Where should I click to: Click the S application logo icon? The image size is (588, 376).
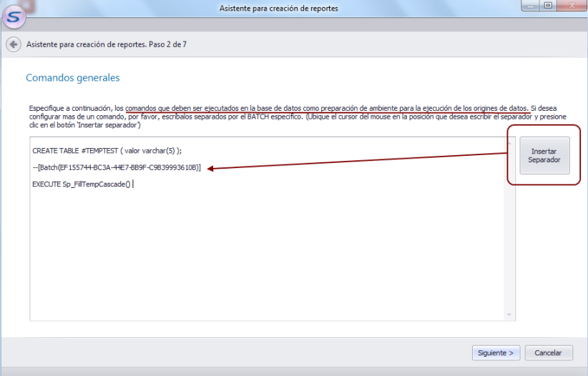click(14, 14)
